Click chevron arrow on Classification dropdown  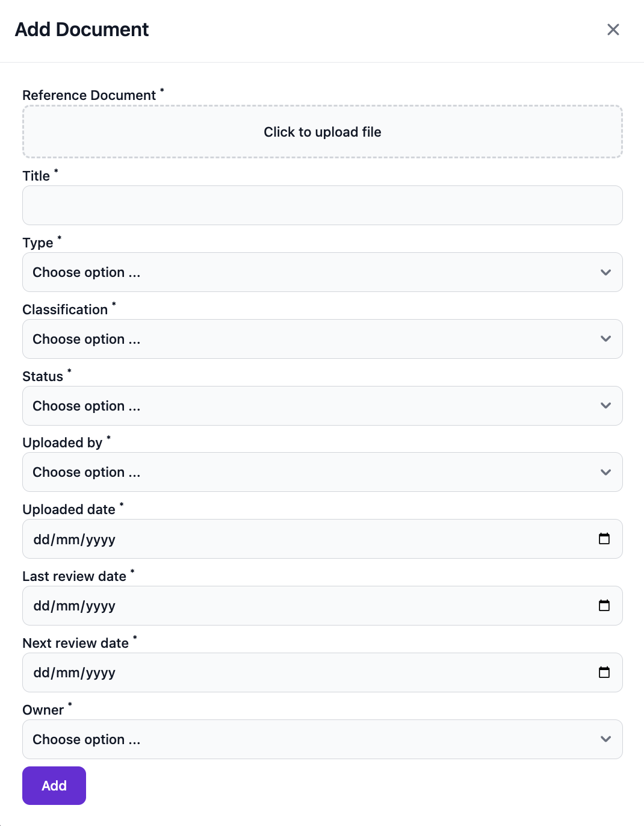[605, 339]
